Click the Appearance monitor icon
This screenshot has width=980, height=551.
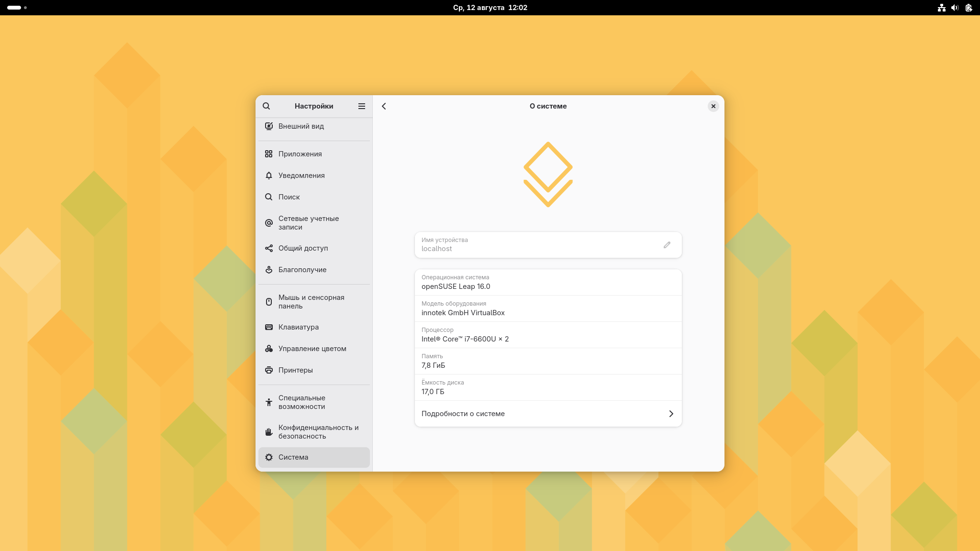click(x=269, y=126)
